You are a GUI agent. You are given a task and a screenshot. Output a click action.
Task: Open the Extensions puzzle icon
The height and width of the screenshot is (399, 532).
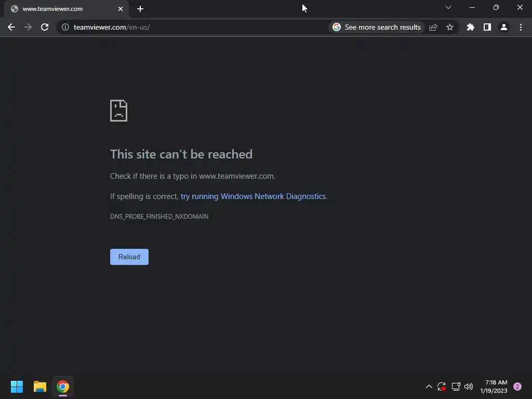tap(471, 27)
